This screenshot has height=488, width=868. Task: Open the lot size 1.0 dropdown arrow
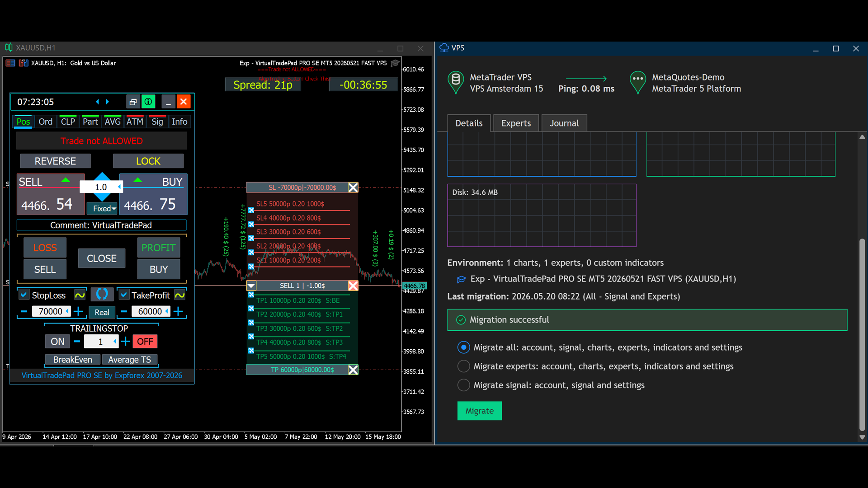[119, 187]
